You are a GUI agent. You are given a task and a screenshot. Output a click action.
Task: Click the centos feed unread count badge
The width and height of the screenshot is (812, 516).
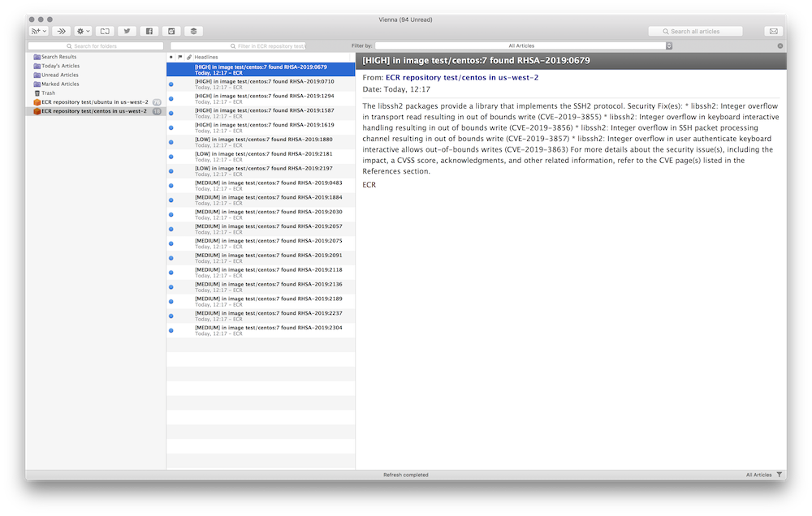click(x=157, y=111)
